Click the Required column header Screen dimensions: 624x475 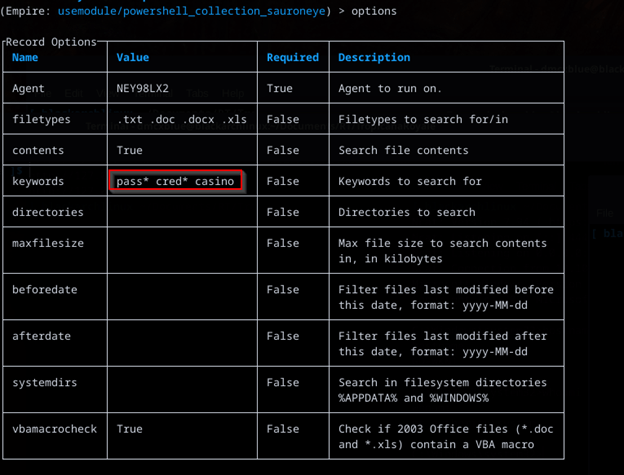(292, 58)
